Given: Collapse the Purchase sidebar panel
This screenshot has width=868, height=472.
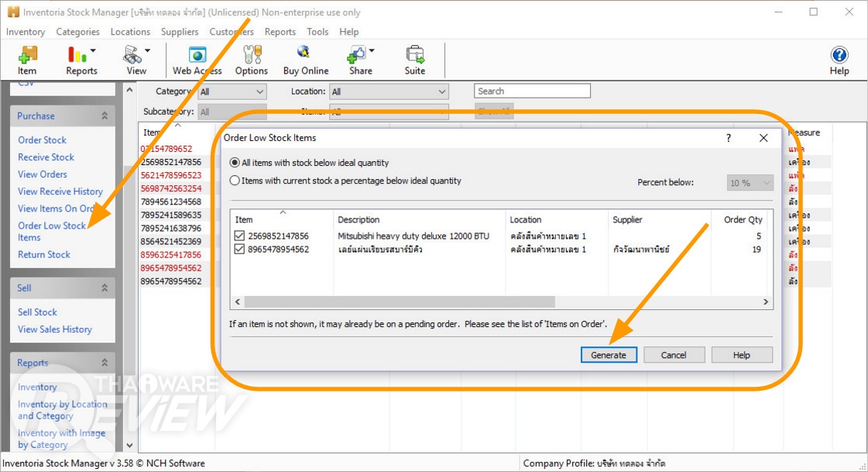Looking at the screenshot, I should click(x=105, y=115).
